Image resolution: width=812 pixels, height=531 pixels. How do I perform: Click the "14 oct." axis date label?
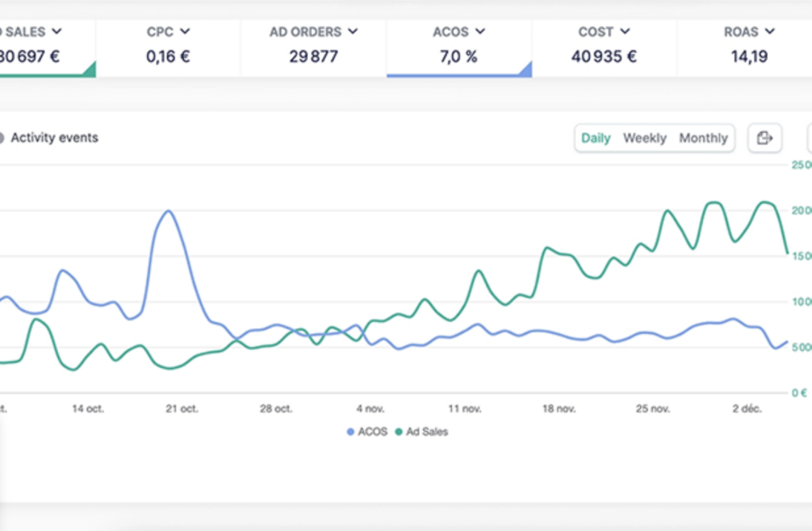tap(88, 409)
